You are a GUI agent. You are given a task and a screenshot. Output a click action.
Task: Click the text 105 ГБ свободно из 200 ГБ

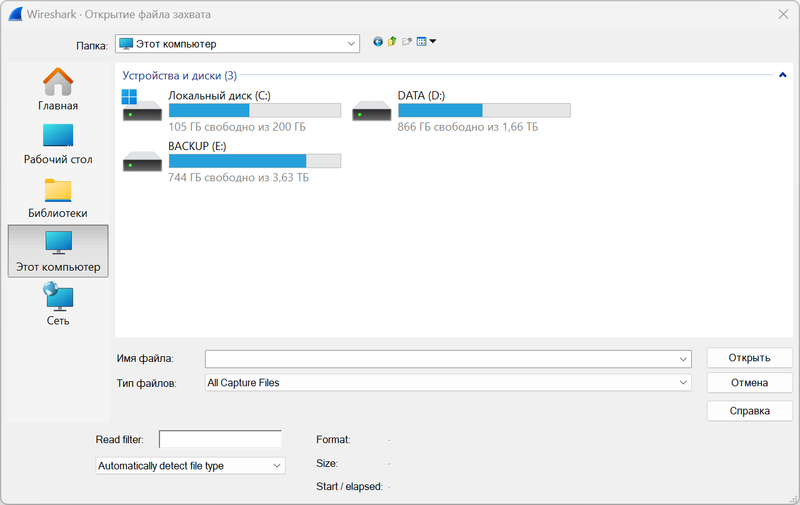click(237, 127)
